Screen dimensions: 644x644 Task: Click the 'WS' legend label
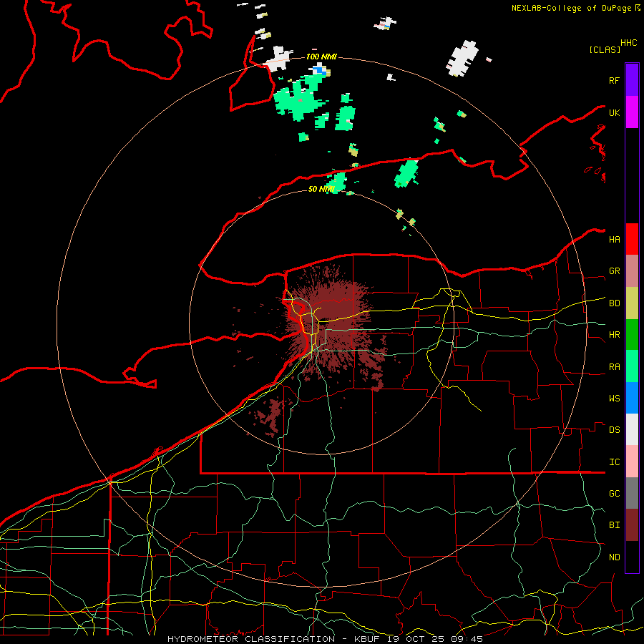[x=614, y=399]
